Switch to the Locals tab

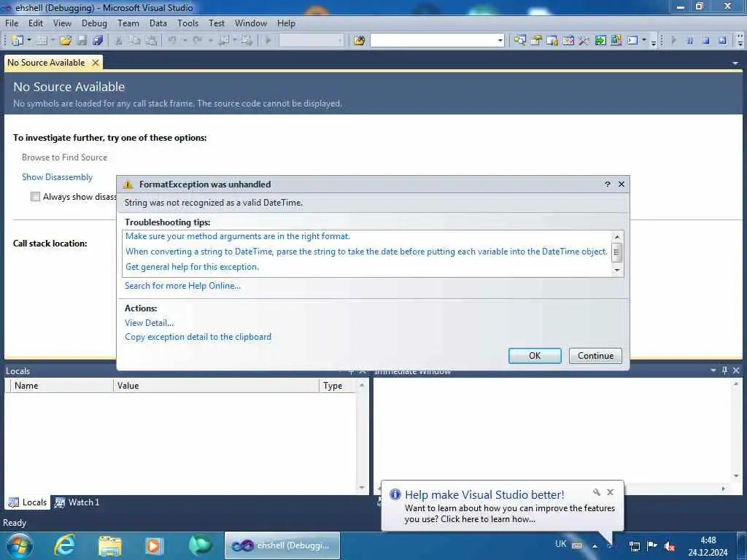click(x=28, y=502)
